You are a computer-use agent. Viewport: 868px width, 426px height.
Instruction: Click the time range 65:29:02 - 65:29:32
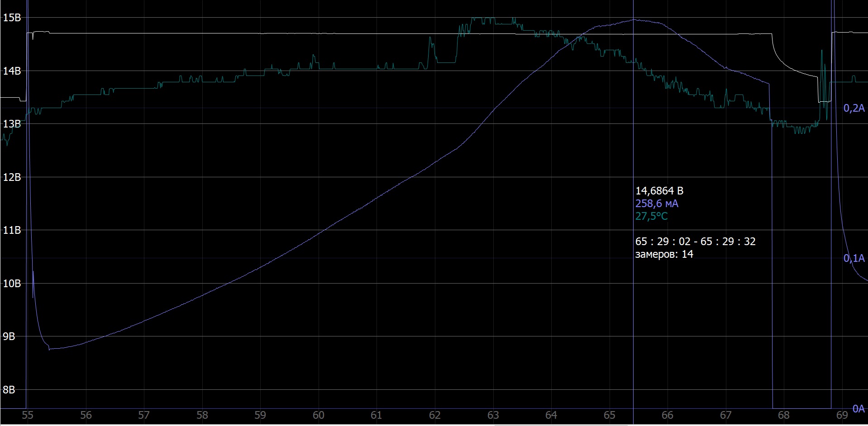tap(695, 241)
